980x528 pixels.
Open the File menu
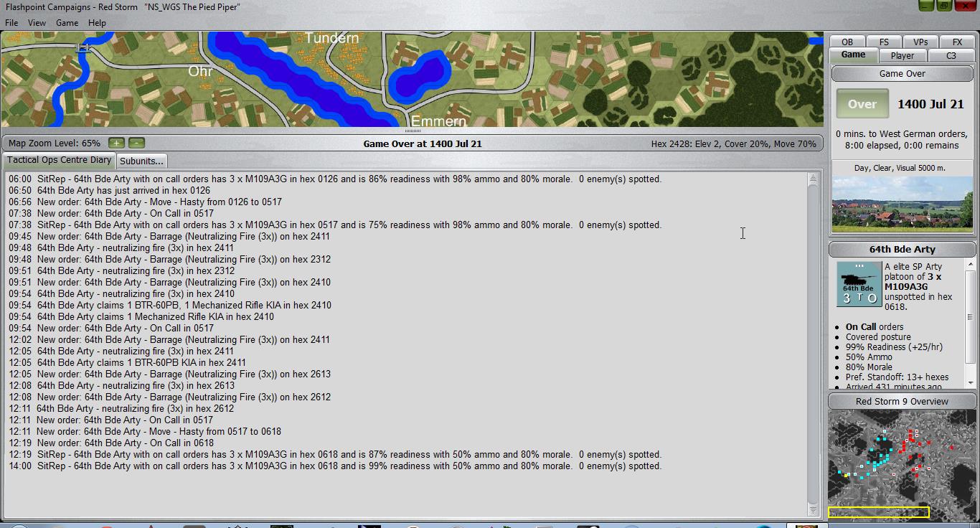tap(11, 22)
